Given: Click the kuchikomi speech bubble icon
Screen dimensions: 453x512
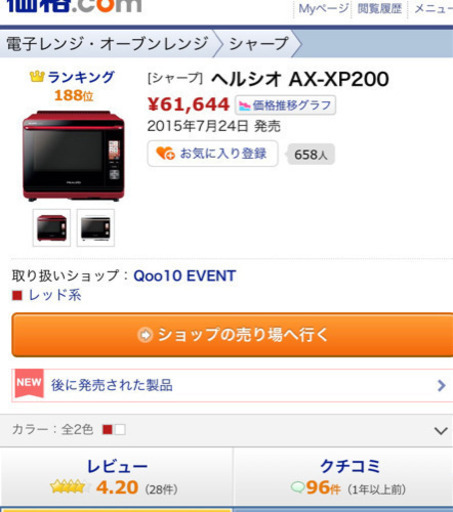Looking at the screenshot, I should point(297,487).
